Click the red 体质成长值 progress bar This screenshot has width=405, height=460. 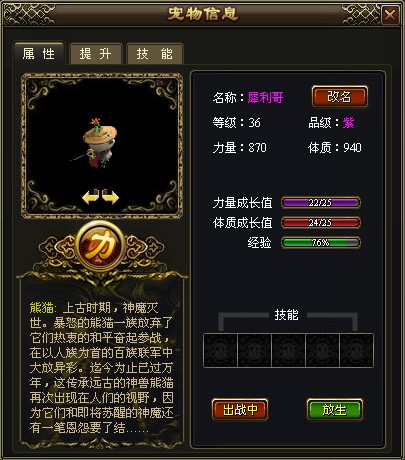tap(321, 223)
